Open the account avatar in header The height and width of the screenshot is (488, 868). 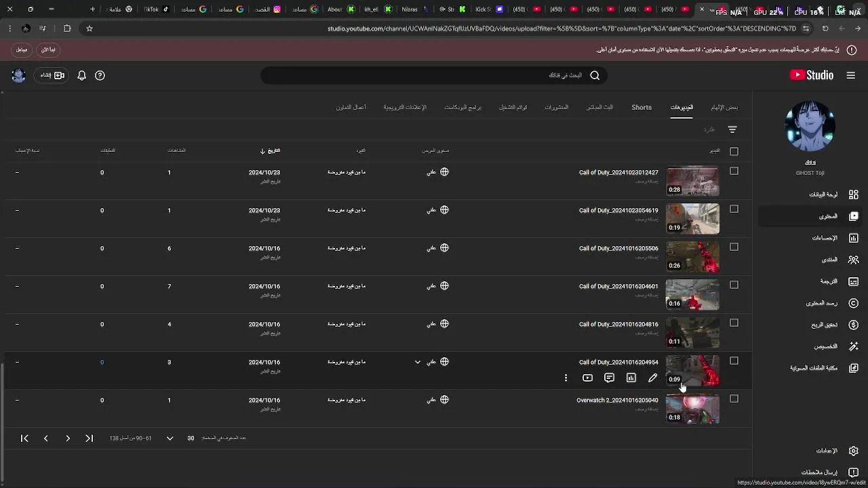18,75
